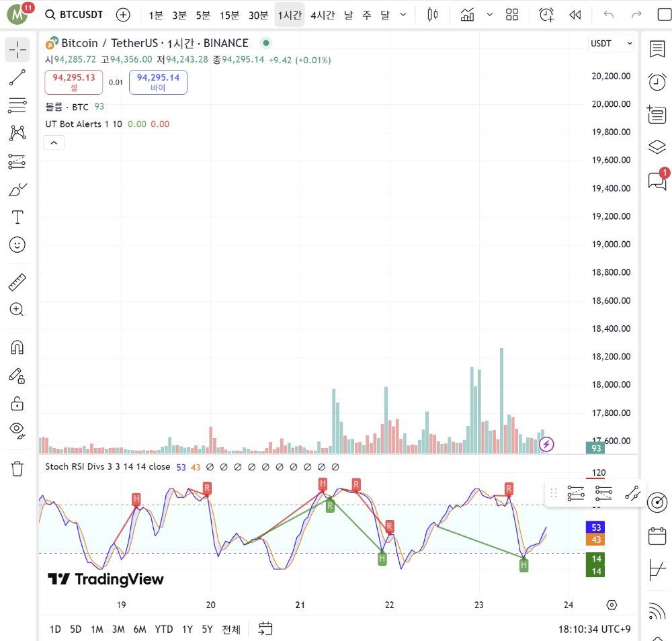Toggle hide all drawings eye icon
Viewport: 672px width, 641px height.
tap(17, 430)
